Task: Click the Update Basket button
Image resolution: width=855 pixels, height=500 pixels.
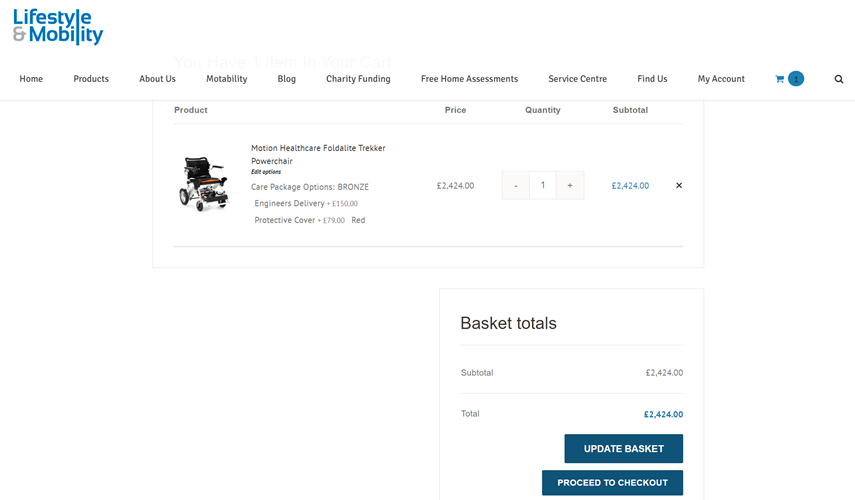Action: click(x=623, y=449)
